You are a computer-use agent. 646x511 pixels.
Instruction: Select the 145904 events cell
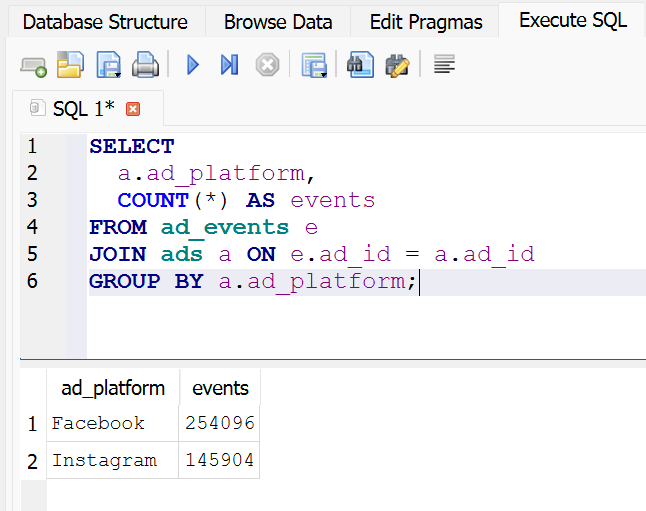click(x=220, y=461)
